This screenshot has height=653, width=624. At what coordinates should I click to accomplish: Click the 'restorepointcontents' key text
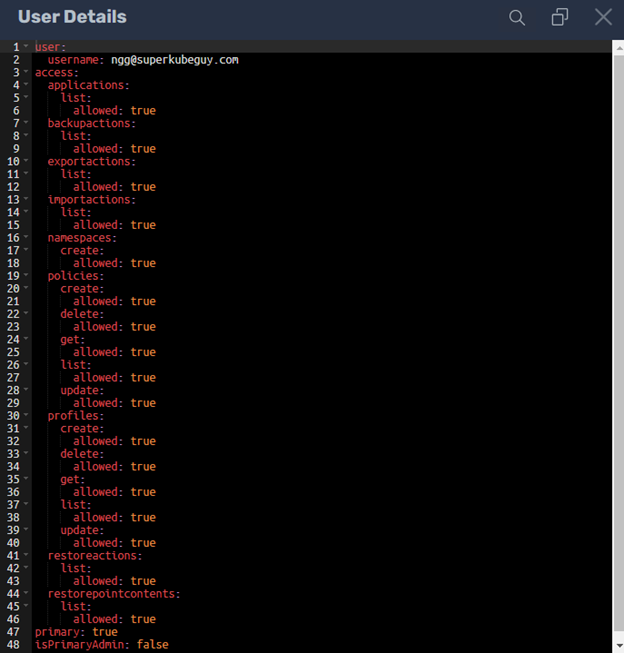coord(112,594)
